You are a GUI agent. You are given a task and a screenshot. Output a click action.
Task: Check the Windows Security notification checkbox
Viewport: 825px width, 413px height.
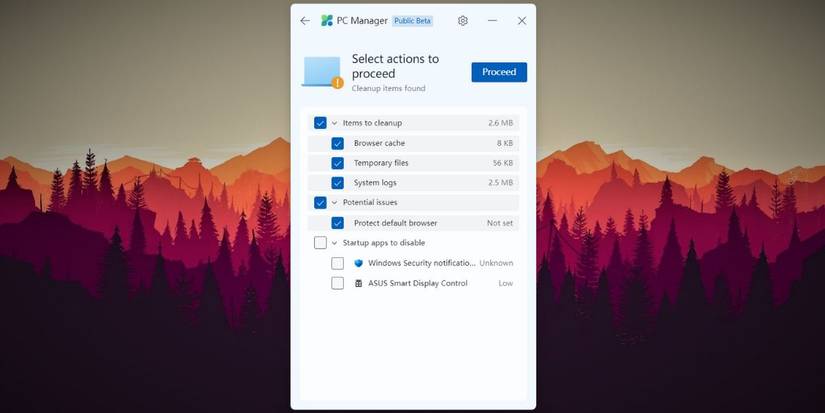(x=337, y=263)
